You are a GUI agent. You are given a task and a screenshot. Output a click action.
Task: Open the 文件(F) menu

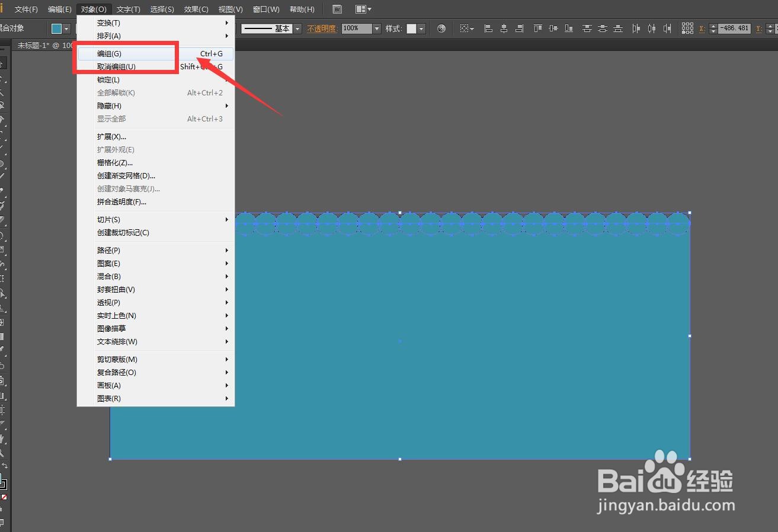(26, 9)
